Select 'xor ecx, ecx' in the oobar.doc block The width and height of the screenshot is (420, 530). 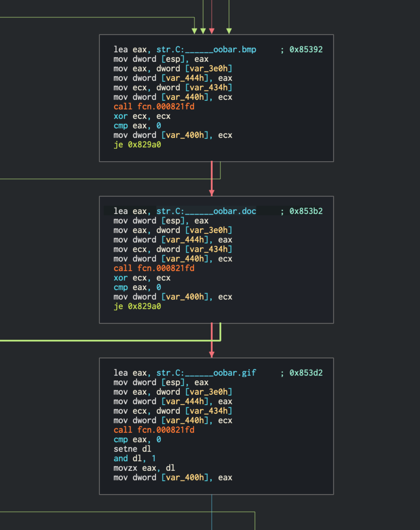click(142, 278)
